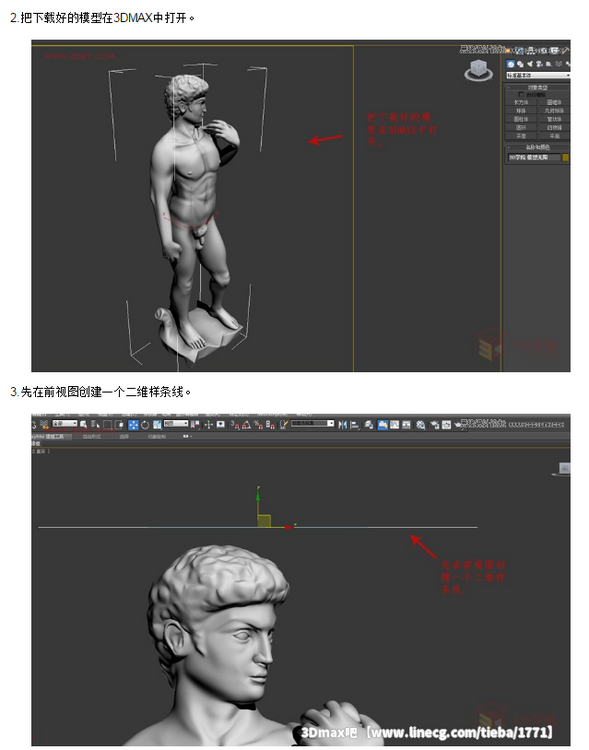
Task: Open the Render Setup dialog
Action: (434, 425)
